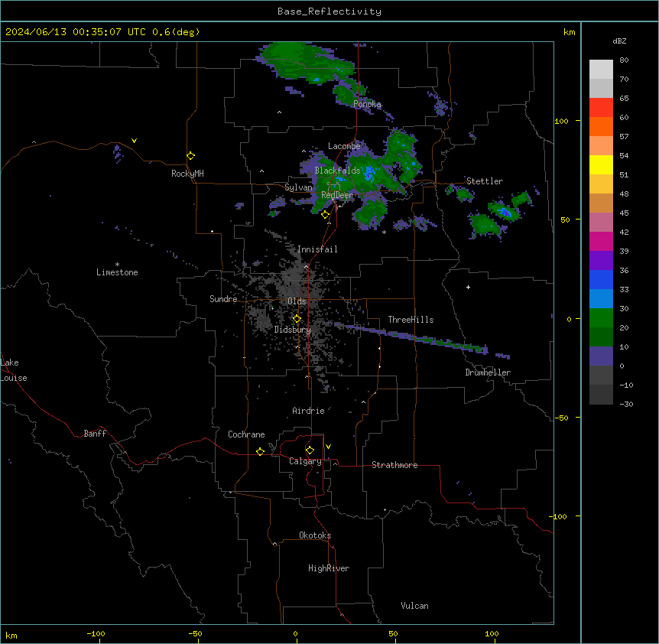Select the light gray 70-80 dBZ legend swatch
This screenshot has height=644, width=659.
point(601,70)
